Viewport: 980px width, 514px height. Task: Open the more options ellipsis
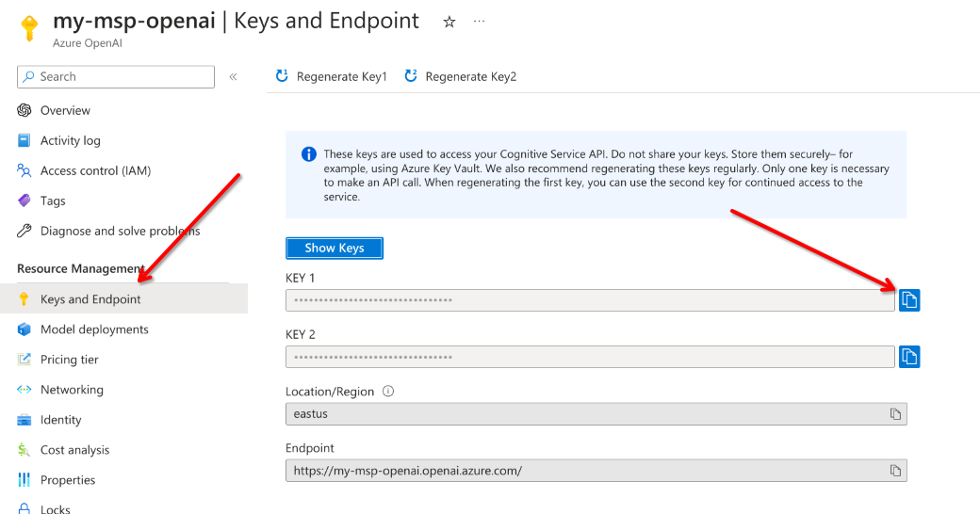[479, 22]
